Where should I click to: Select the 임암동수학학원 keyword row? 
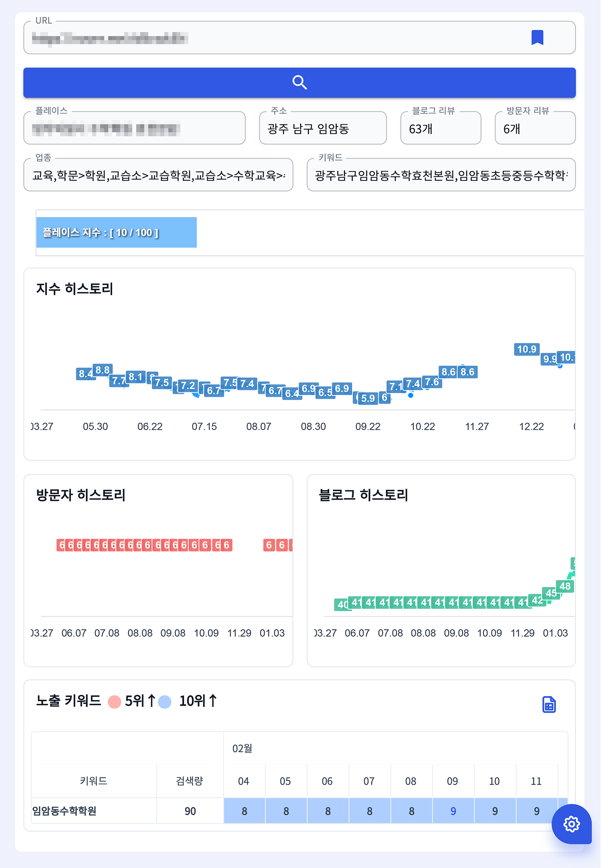tap(65, 811)
